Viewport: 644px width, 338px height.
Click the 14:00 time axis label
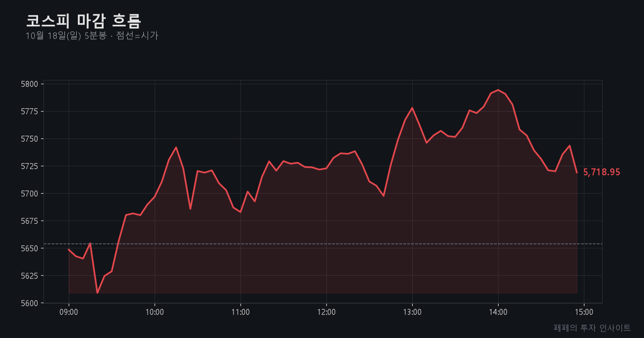tap(498, 312)
